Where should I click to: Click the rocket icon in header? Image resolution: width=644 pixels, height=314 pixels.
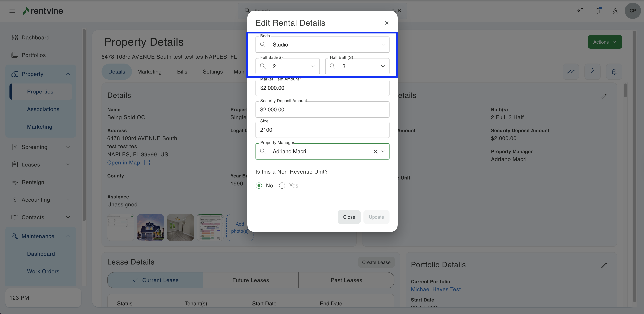click(615, 11)
